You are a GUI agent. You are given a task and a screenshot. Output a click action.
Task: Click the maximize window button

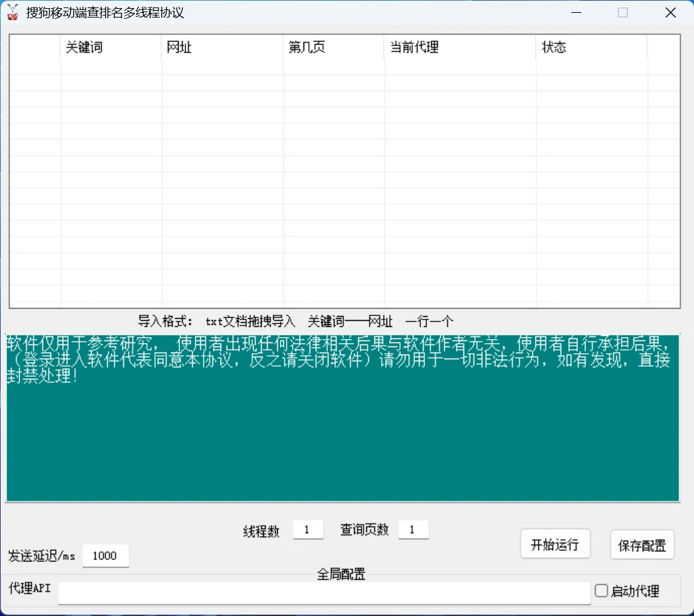(x=623, y=12)
